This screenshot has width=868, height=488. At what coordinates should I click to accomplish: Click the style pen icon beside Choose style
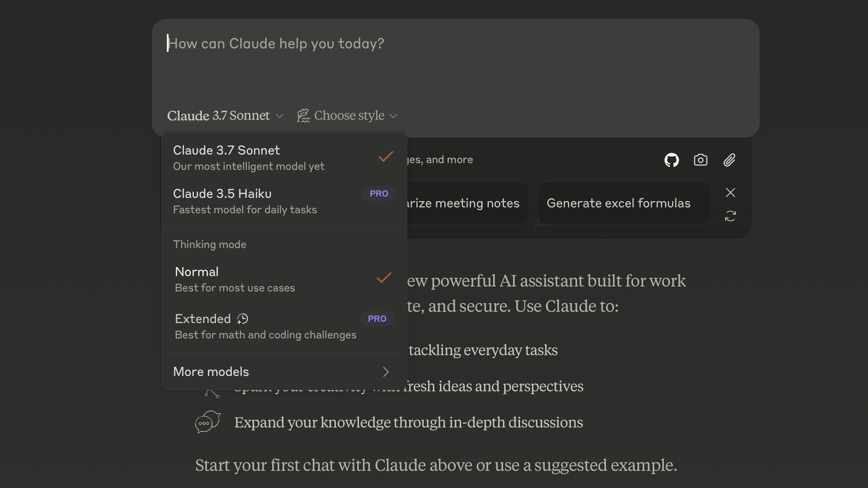point(303,116)
